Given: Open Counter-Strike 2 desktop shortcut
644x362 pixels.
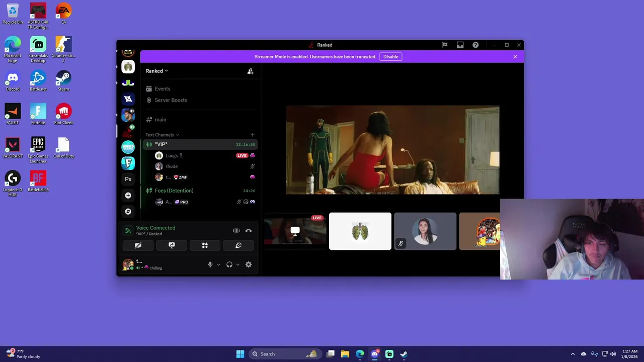Looking at the screenshot, I should pos(63,50).
